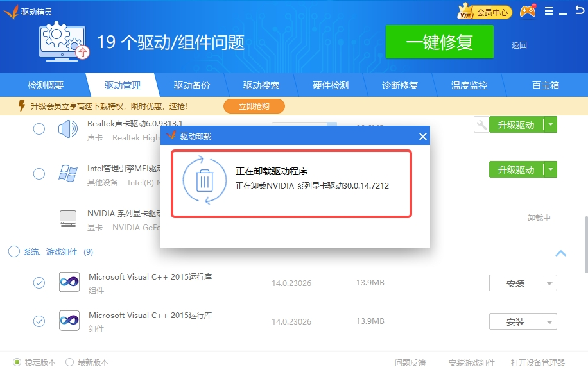Click the orange 立即抢购 button

click(x=254, y=106)
